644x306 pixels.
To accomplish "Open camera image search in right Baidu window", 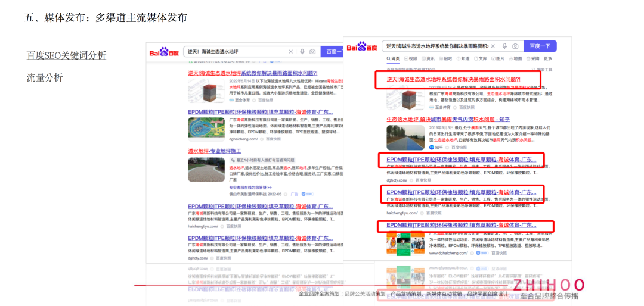I will point(515,46).
